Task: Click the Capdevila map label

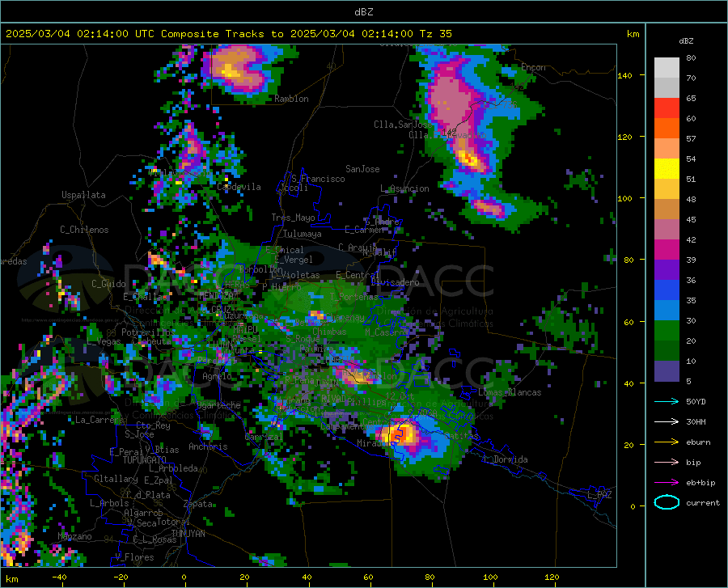Action: point(239,187)
